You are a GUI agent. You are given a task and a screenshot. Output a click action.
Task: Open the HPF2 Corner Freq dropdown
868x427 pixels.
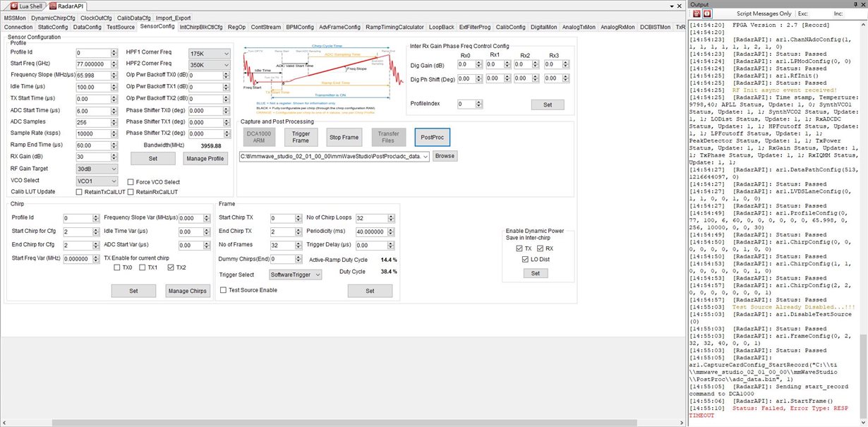click(209, 64)
